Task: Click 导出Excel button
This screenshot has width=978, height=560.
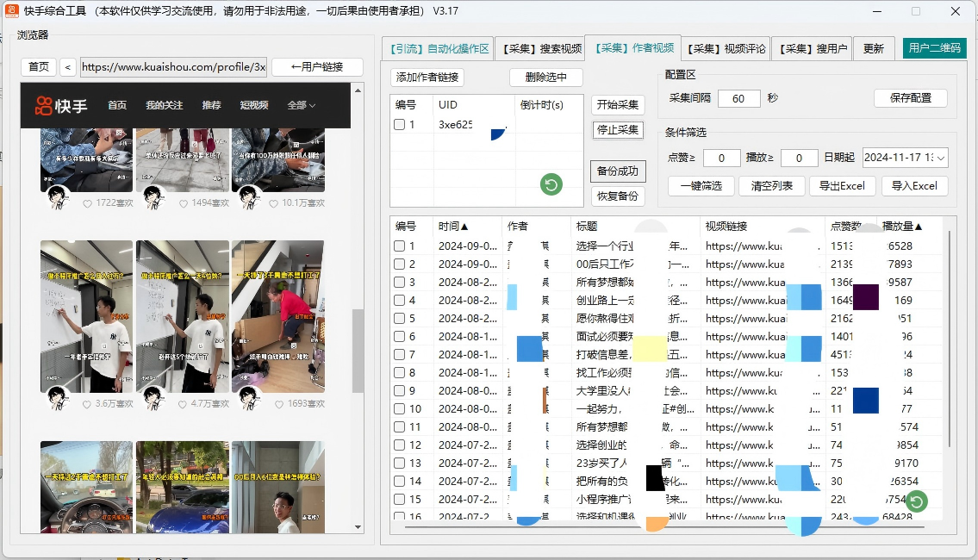Action: click(842, 186)
